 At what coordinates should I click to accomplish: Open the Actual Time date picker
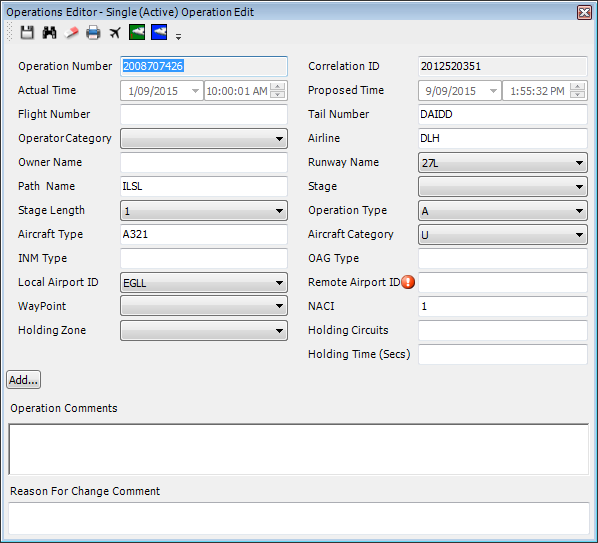(x=195, y=91)
